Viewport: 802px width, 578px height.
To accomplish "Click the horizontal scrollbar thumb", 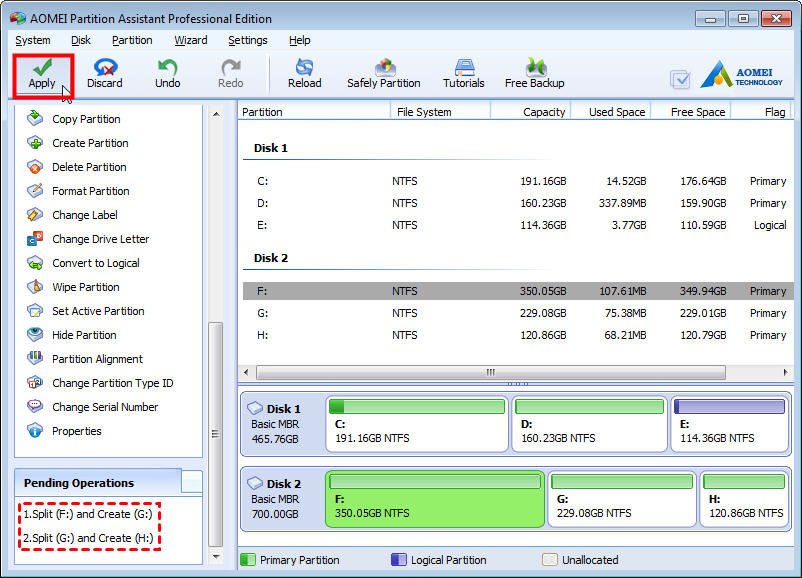I will click(491, 372).
